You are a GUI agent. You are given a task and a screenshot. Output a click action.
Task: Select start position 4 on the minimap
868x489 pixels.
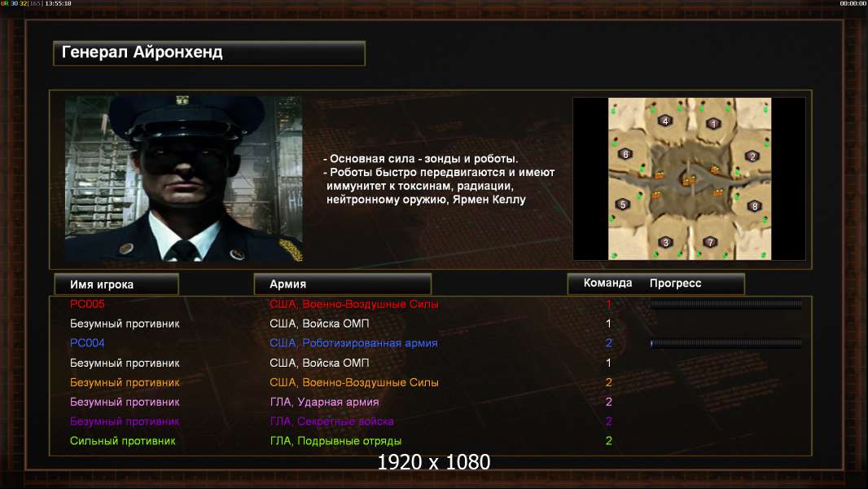click(665, 121)
